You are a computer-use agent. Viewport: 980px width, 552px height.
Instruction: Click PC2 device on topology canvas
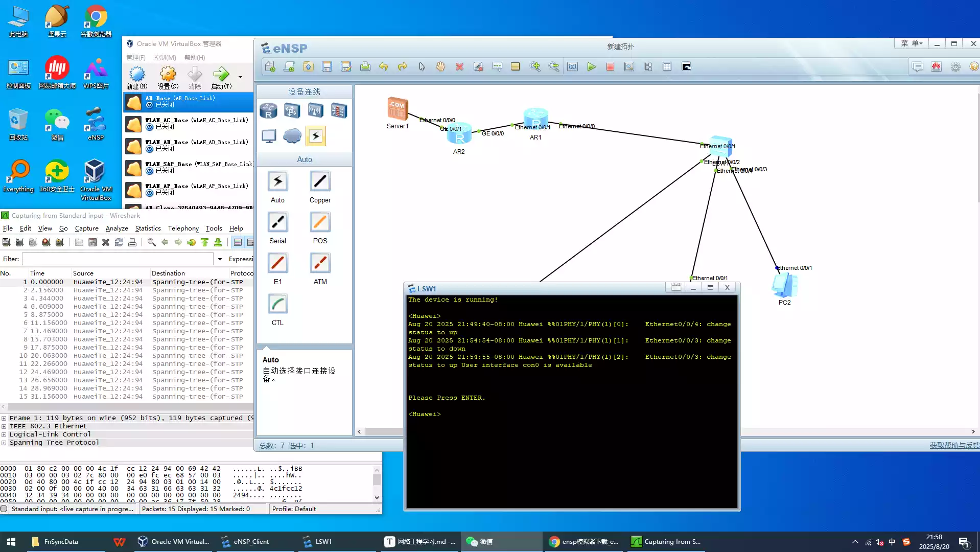tap(785, 285)
